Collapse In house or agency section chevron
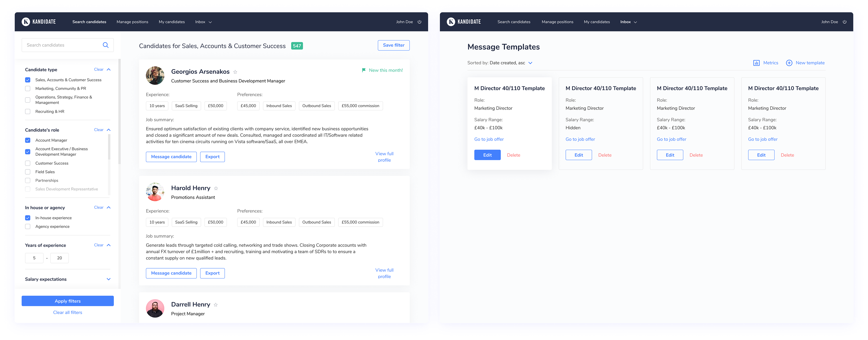The width and height of the screenshot is (868, 340). (x=108, y=207)
